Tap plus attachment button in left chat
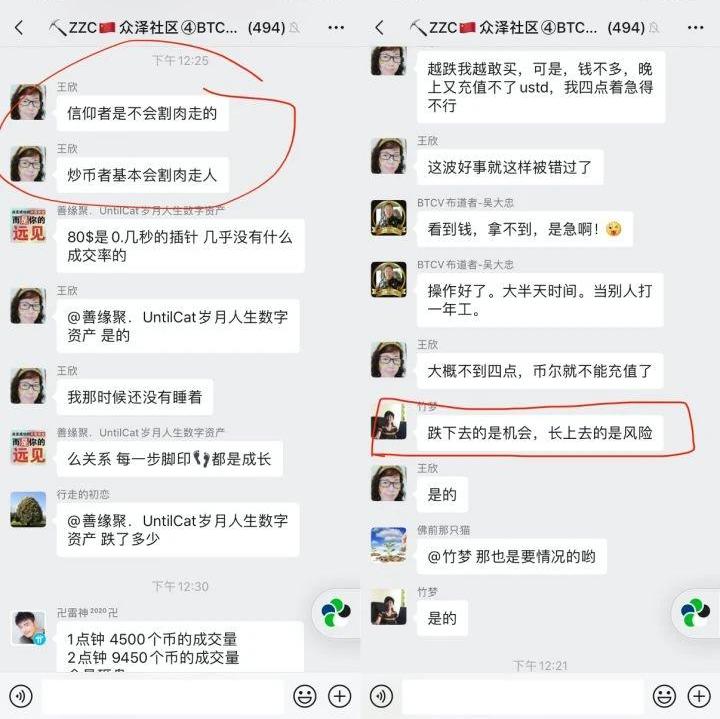This screenshot has height=719, width=720. [339, 696]
